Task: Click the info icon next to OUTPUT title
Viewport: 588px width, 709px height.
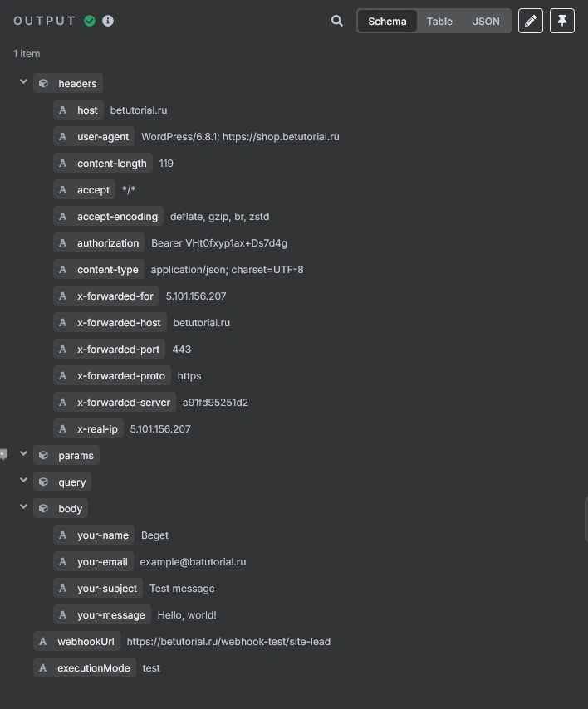Action: 107,21
